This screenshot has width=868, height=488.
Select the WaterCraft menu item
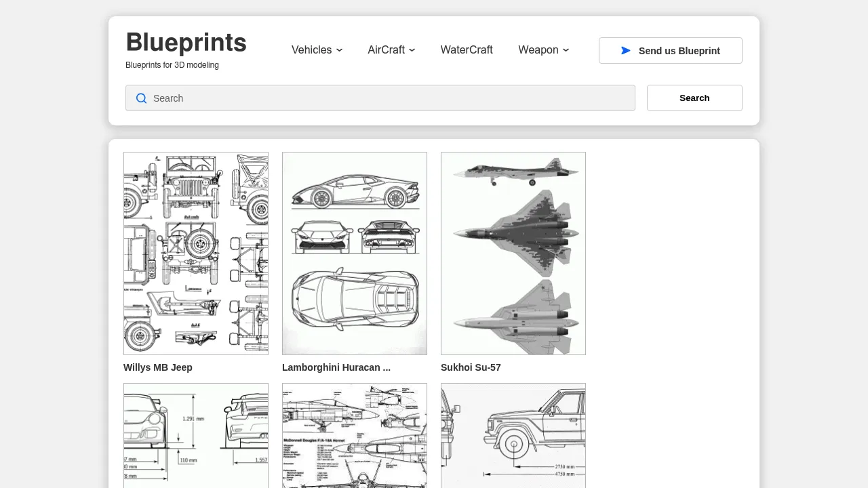(x=467, y=50)
